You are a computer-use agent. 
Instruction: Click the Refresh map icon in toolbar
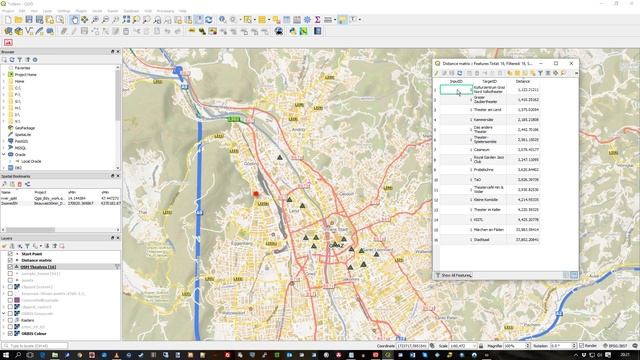[x=209, y=20]
